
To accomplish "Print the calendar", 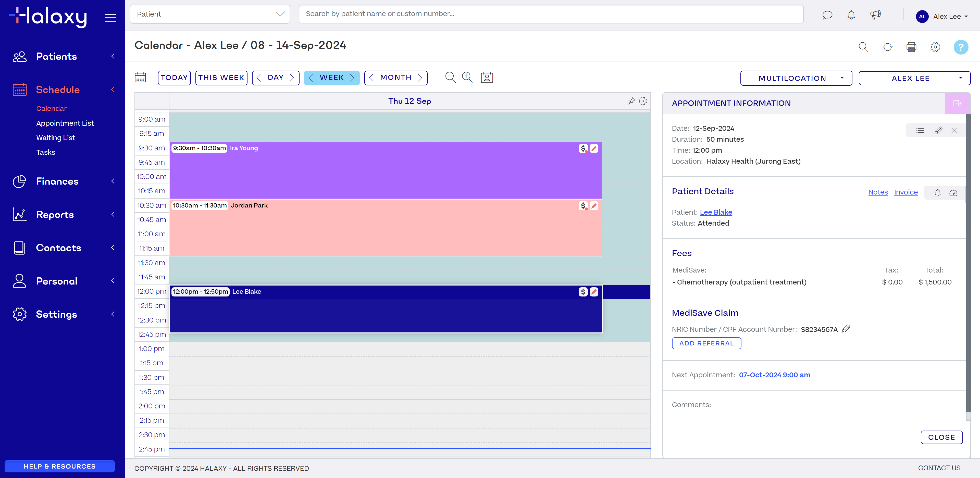I will click(x=911, y=47).
